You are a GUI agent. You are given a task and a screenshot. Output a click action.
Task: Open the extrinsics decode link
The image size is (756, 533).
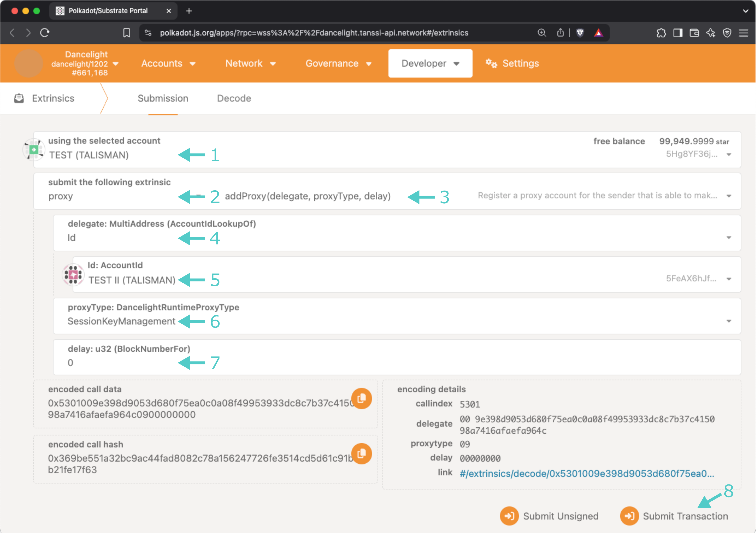(x=587, y=473)
